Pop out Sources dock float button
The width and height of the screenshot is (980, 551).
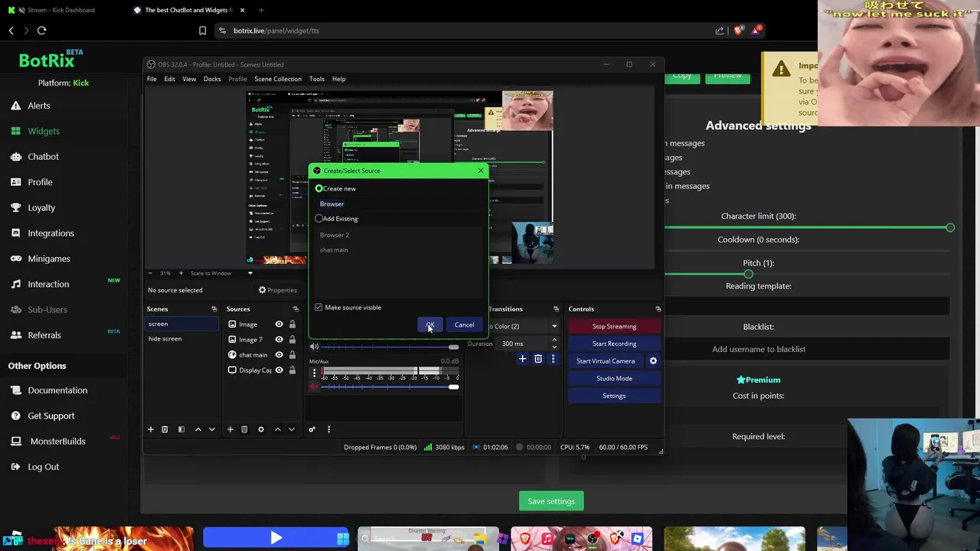tap(296, 309)
